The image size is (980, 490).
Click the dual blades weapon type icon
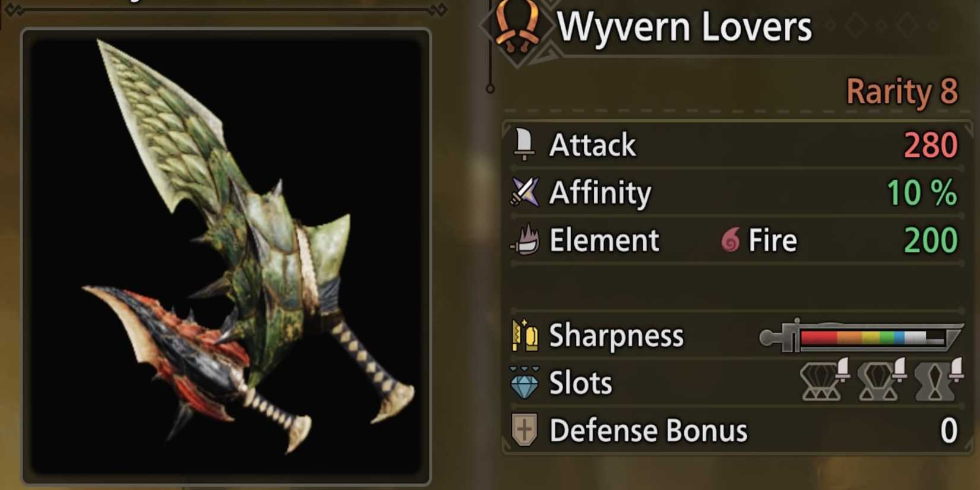517,28
